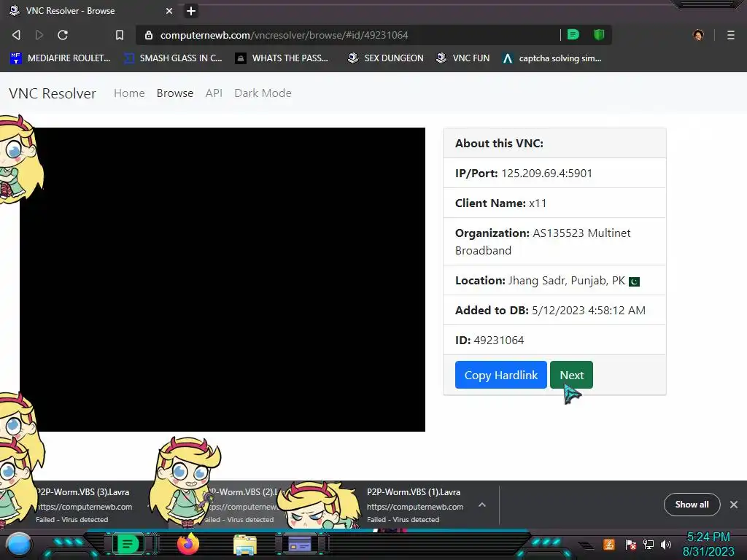Open File Explorer from the taskbar

pyautogui.click(x=245, y=545)
